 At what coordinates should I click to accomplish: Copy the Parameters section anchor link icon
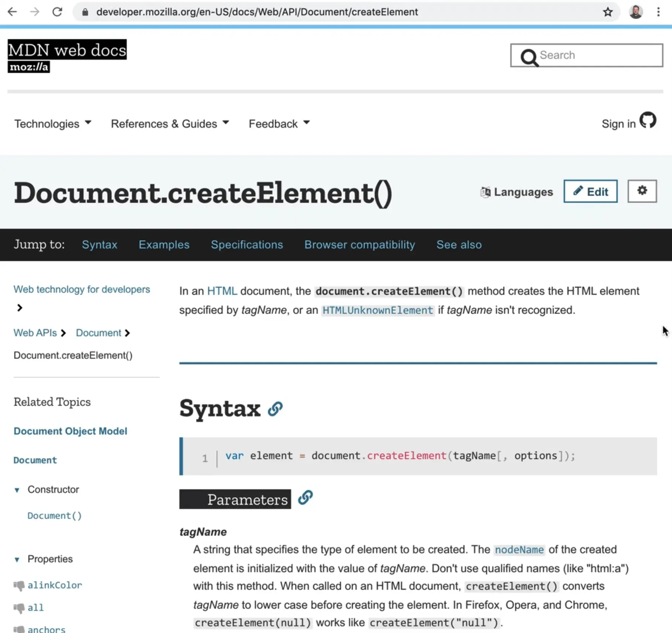click(x=305, y=498)
